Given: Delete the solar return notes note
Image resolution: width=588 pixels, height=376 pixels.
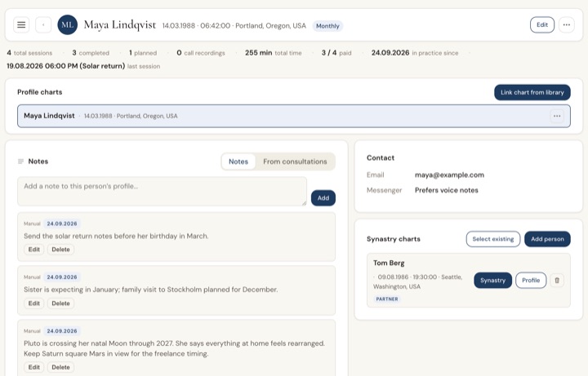Looking at the screenshot, I should 60,250.
